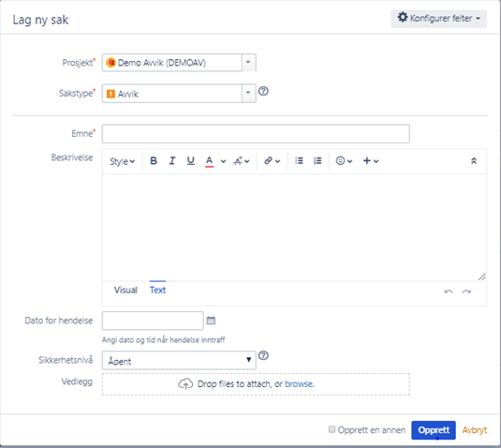Viewport: 501px width, 448px height.
Task: Open help for Sikkerhetsnivå field
Action: (263, 355)
